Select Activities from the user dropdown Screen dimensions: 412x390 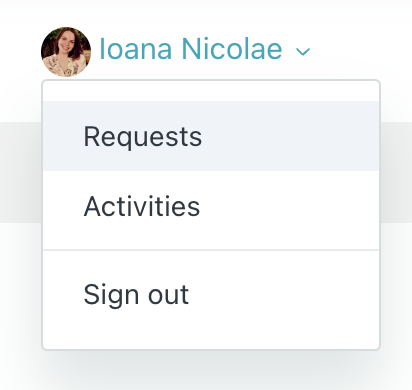point(211,206)
